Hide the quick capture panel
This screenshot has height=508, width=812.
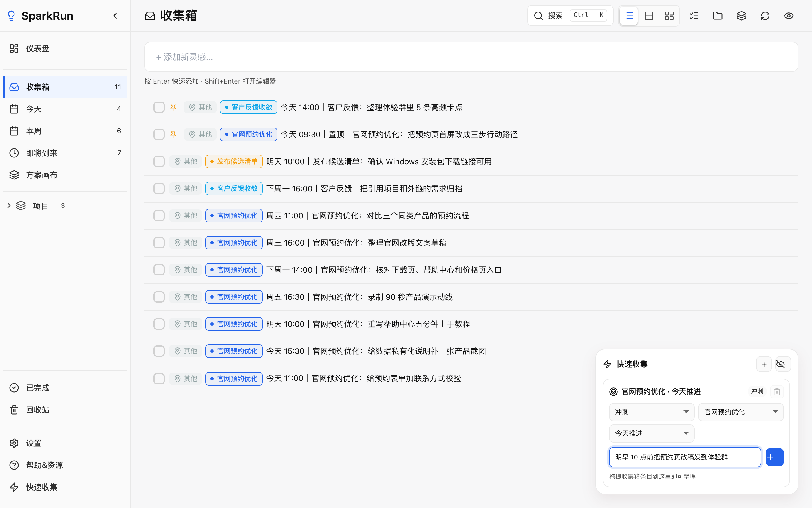click(x=783, y=365)
